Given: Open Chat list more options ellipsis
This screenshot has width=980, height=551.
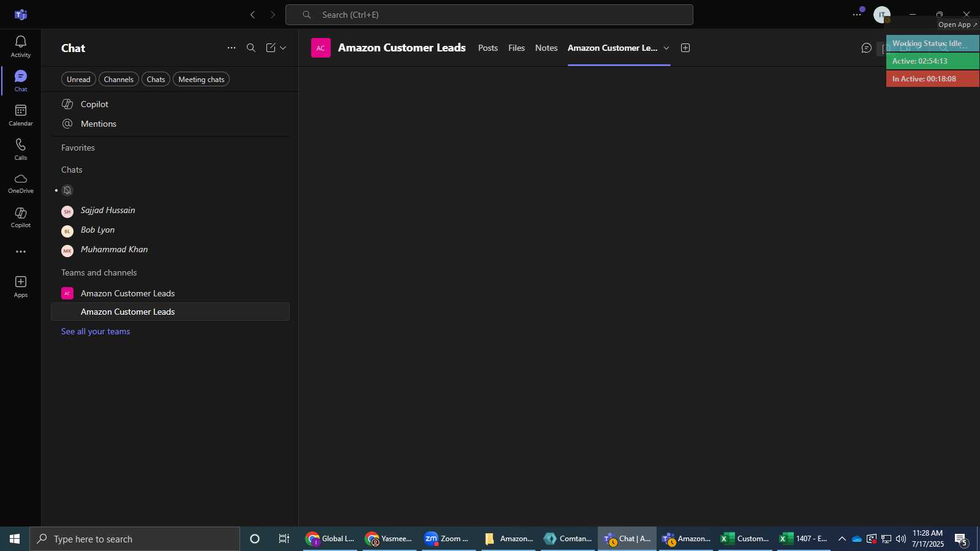Looking at the screenshot, I should coord(231,48).
